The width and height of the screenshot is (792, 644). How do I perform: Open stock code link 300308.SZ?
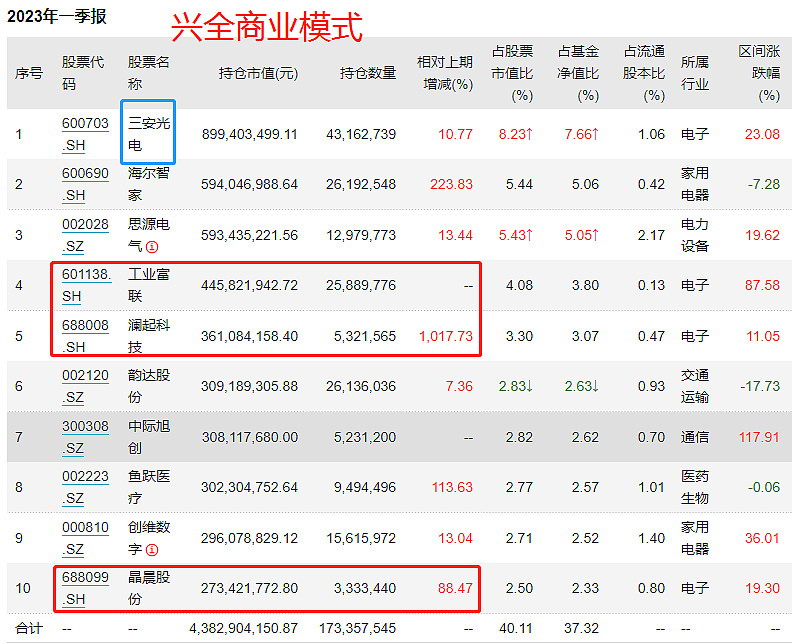[x=85, y=437]
